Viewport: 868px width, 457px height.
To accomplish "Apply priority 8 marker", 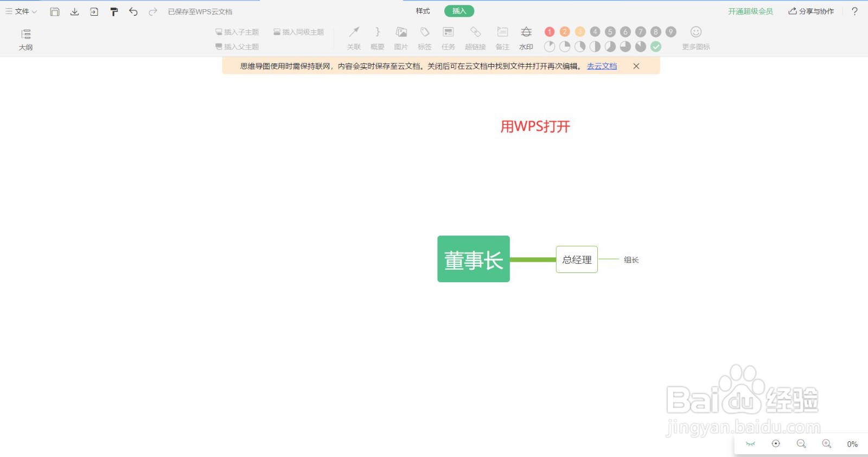I will coord(656,32).
